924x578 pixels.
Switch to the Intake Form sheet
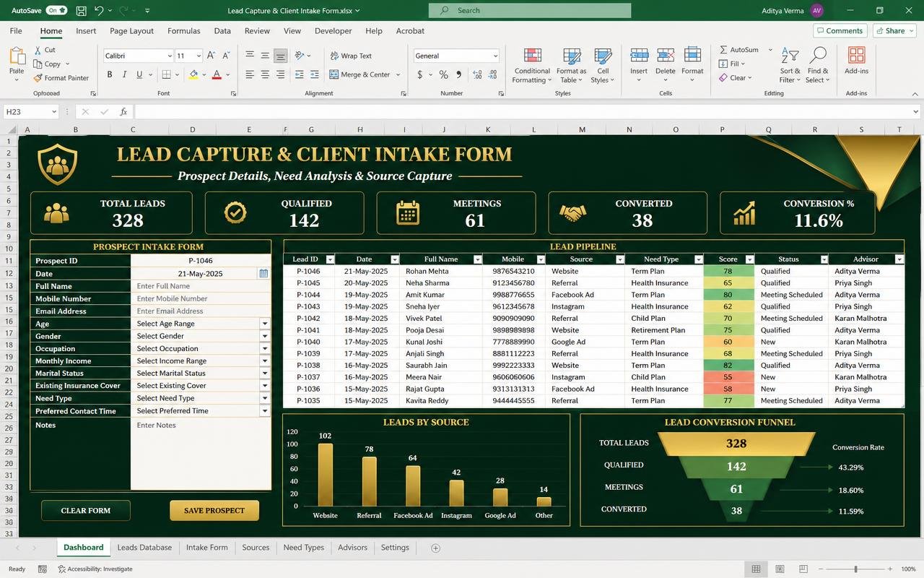pos(207,548)
